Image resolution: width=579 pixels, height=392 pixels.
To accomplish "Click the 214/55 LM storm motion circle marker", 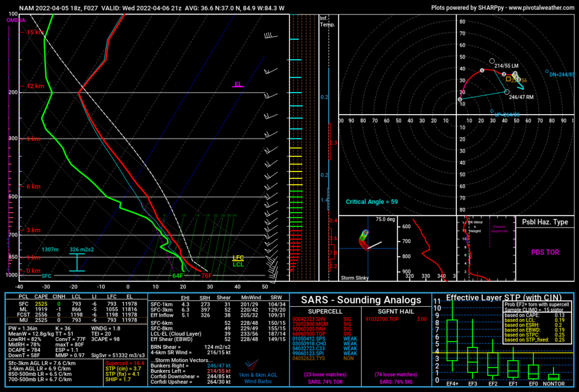I will (x=492, y=61).
